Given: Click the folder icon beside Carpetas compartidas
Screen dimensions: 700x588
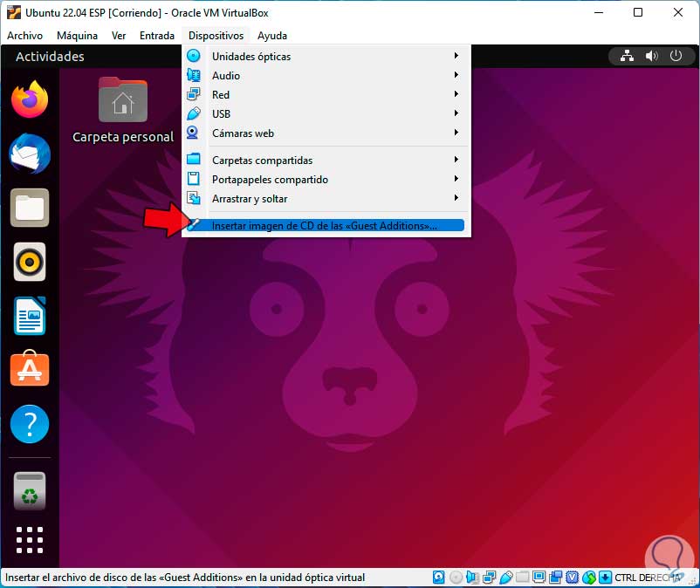Looking at the screenshot, I should click(193, 159).
